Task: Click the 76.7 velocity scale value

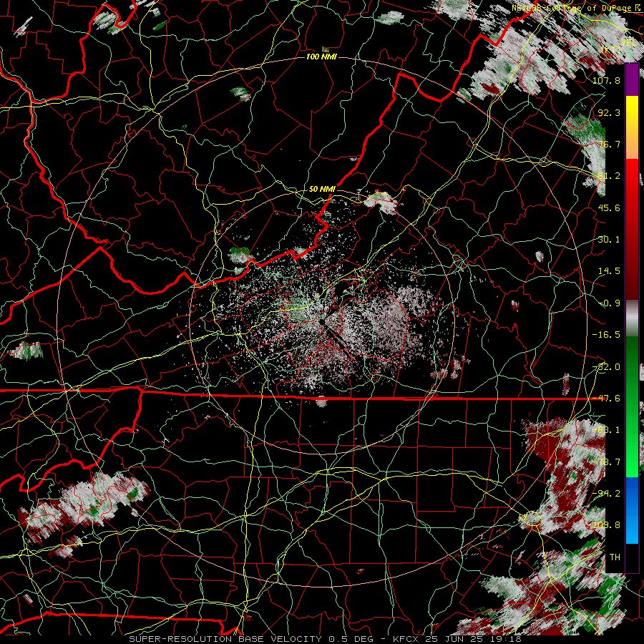Action: click(x=609, y=144)
